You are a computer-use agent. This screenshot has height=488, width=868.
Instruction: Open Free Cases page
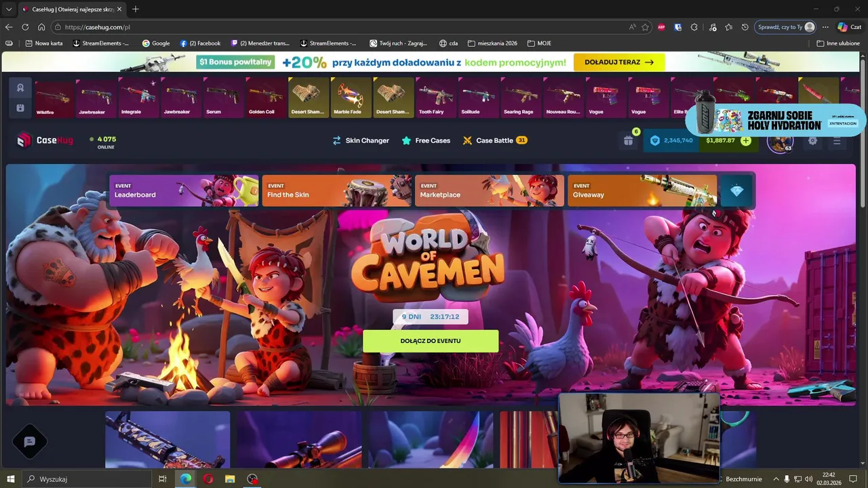pyautogui.click(x=426, y=140)
